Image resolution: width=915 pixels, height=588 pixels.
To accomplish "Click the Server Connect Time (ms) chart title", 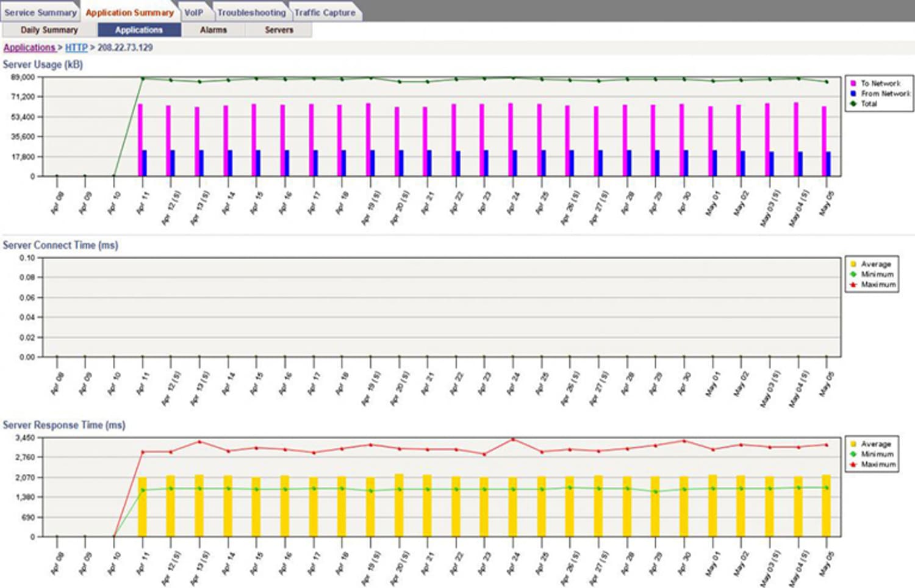I will [x=60, y=245].
